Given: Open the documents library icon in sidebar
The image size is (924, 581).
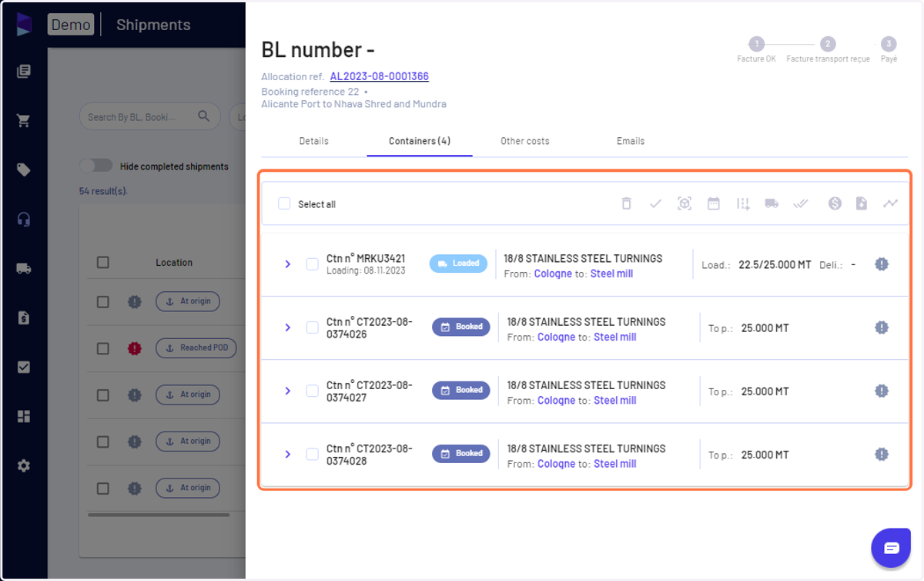Looking at the screenshot, I should pos(24,72).
